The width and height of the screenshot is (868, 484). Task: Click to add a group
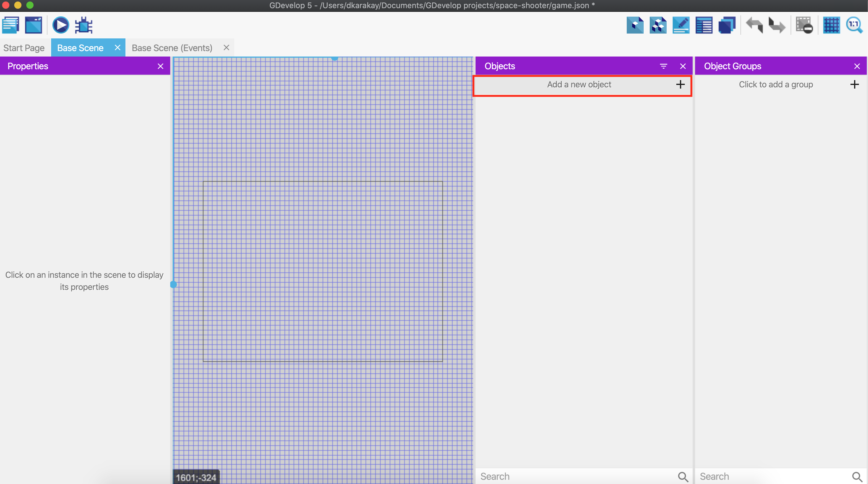[x=776, y=85]
